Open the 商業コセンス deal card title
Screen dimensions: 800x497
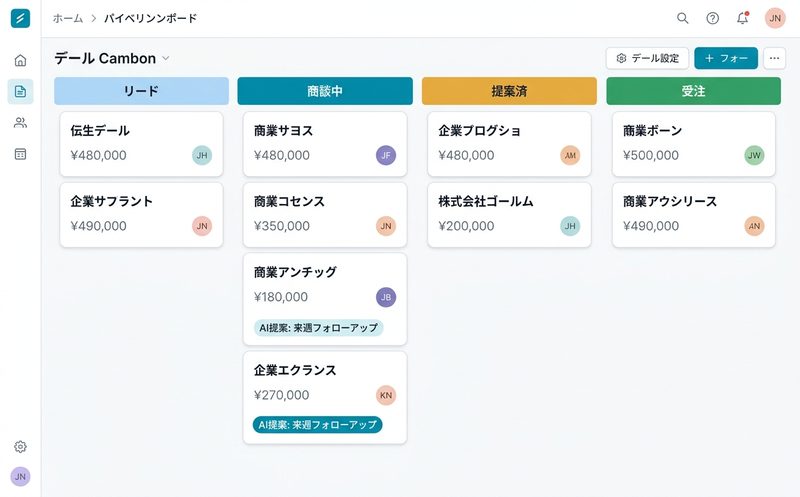(x=289, y=202)
